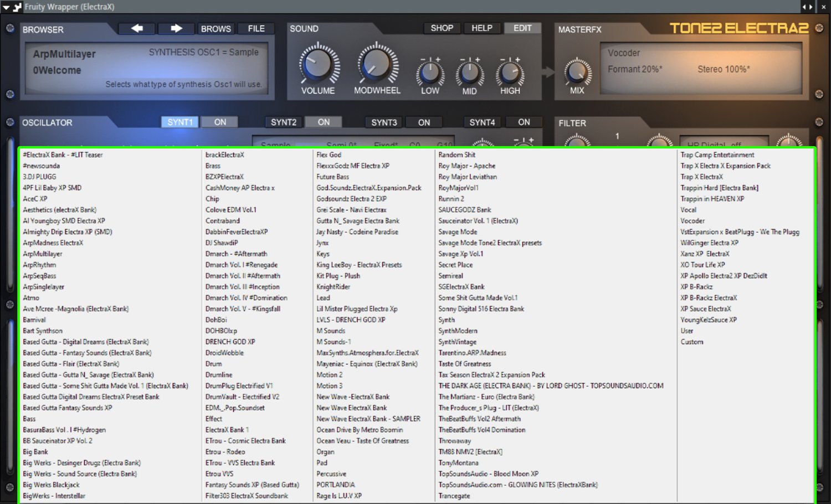Select the SYNT3 tab
Image resolution: width=831 pixels, height=504 pixels.
pos(384,122)
